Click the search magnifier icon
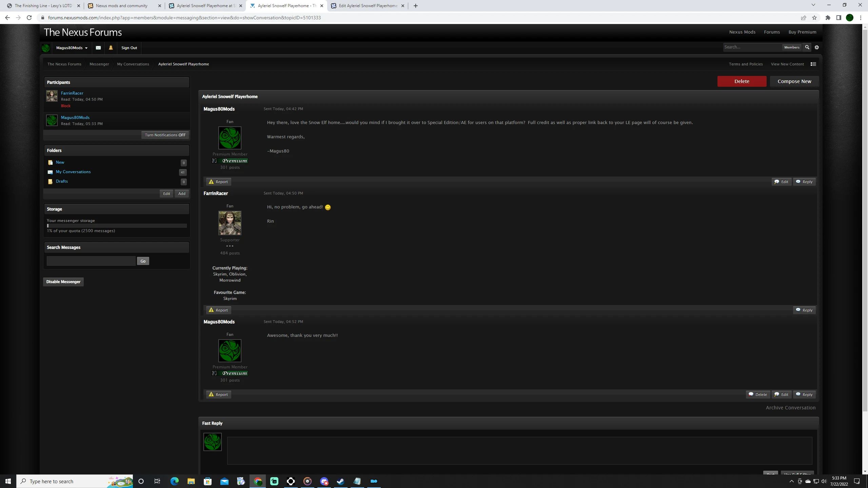 807,47
